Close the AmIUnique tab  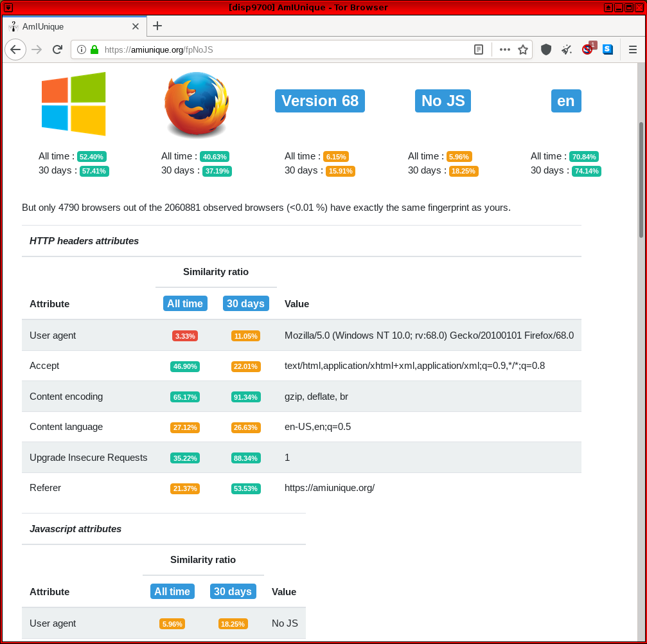click(136, 26)
